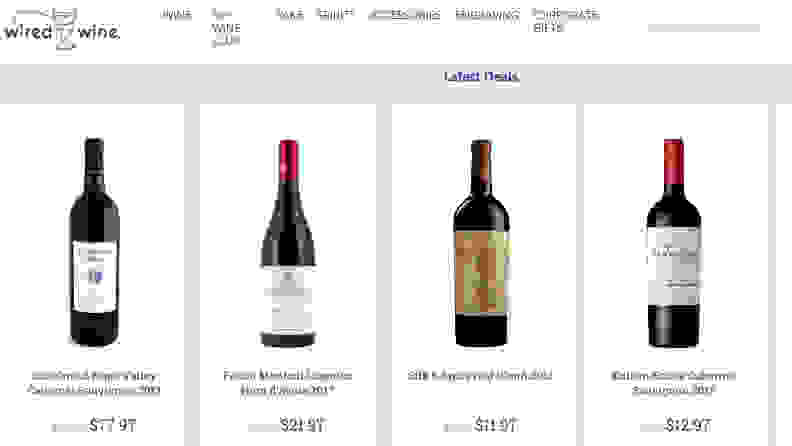
Task: Click the search field in the header
Action: click(704, 28)
